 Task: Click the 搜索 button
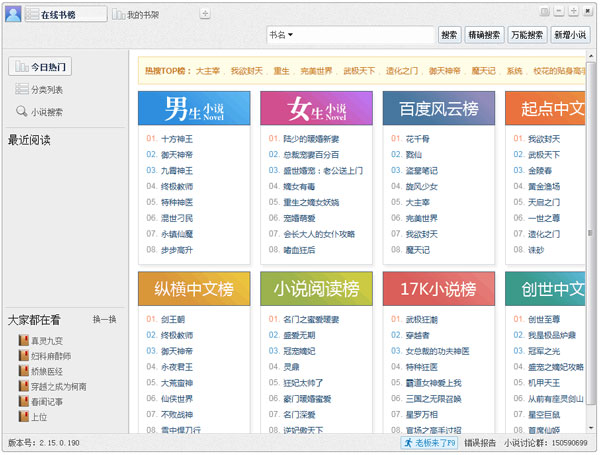coord(449,35)
